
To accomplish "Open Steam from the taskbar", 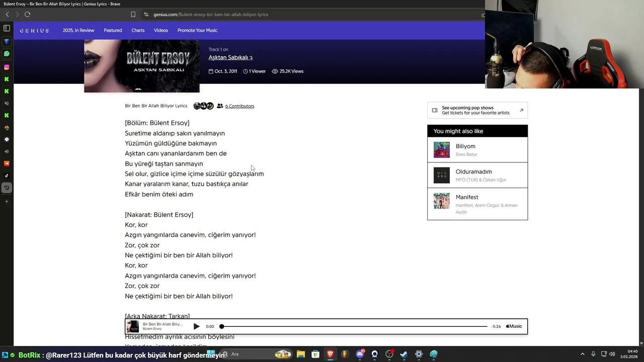I will 404,354.
